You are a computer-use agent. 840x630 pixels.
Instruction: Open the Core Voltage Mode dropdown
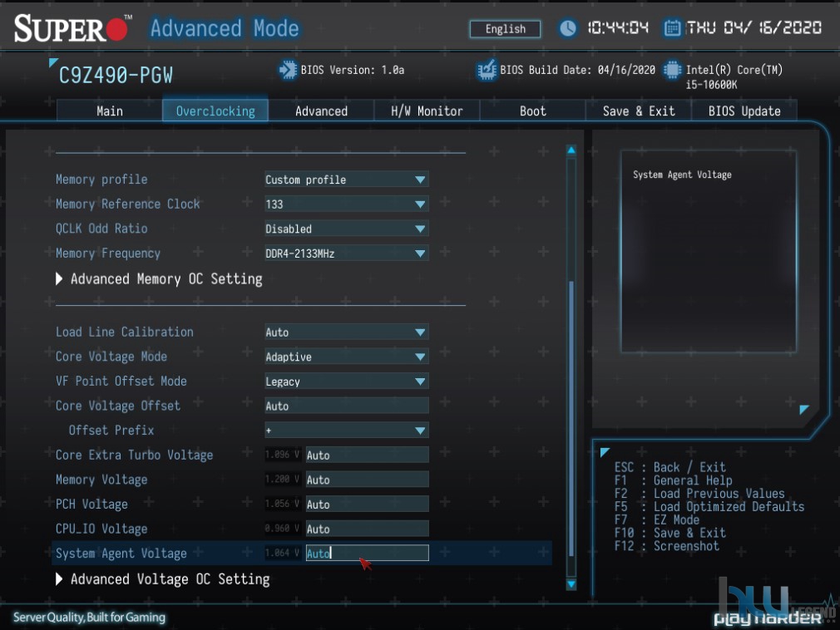click(x=347, y=357)
